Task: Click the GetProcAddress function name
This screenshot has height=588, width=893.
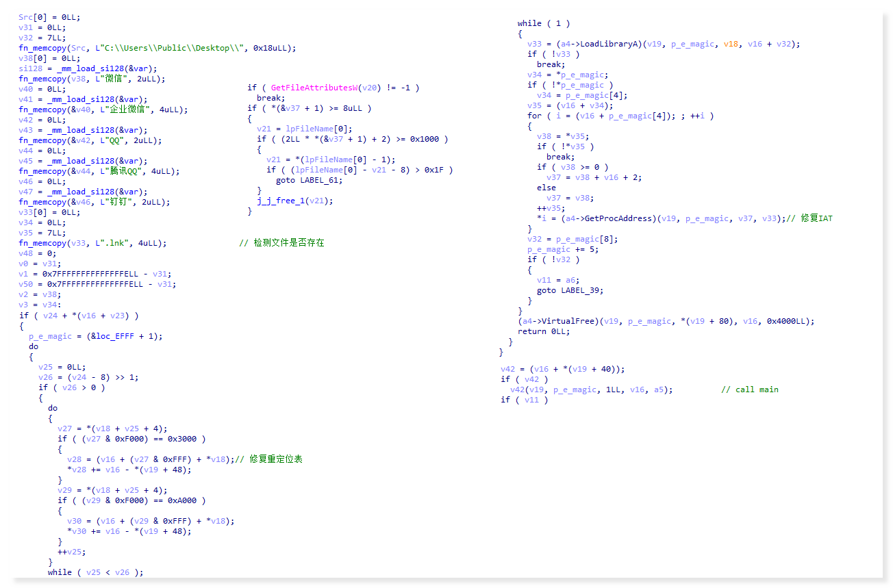Action: point(624,218)
